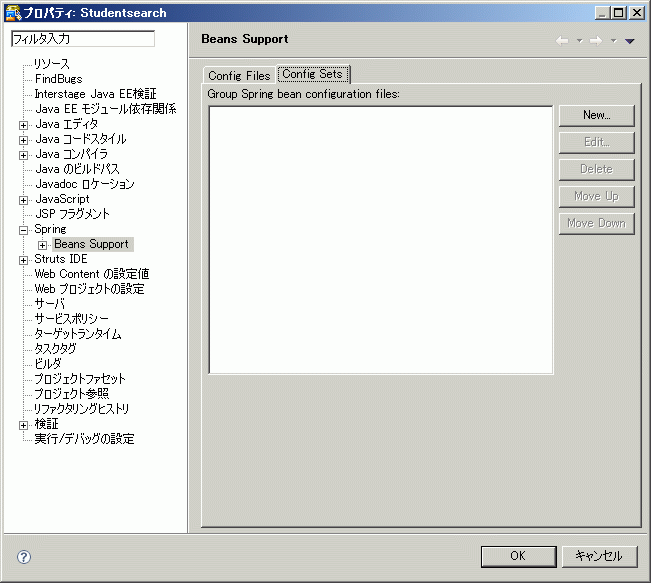This screenshot has width=651, height=583.
Task: Select 実行/デバッグの設定 in the tree
Action: [84, 439]
